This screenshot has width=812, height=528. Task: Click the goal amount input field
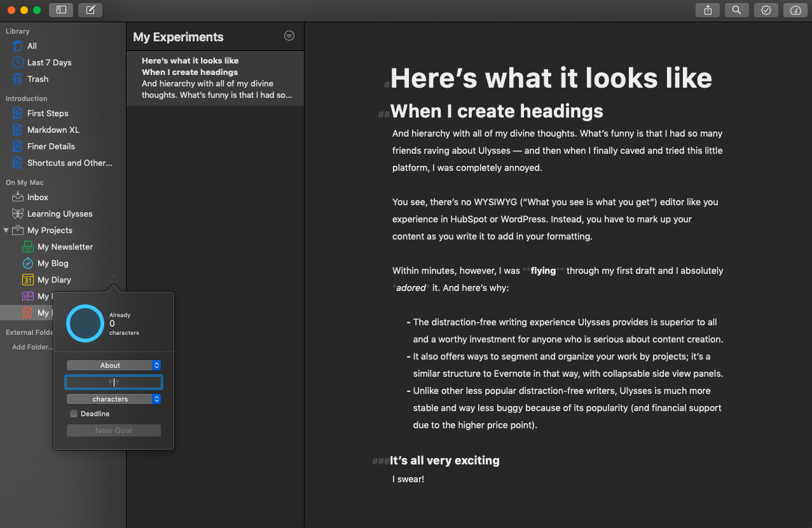point(114,382)
